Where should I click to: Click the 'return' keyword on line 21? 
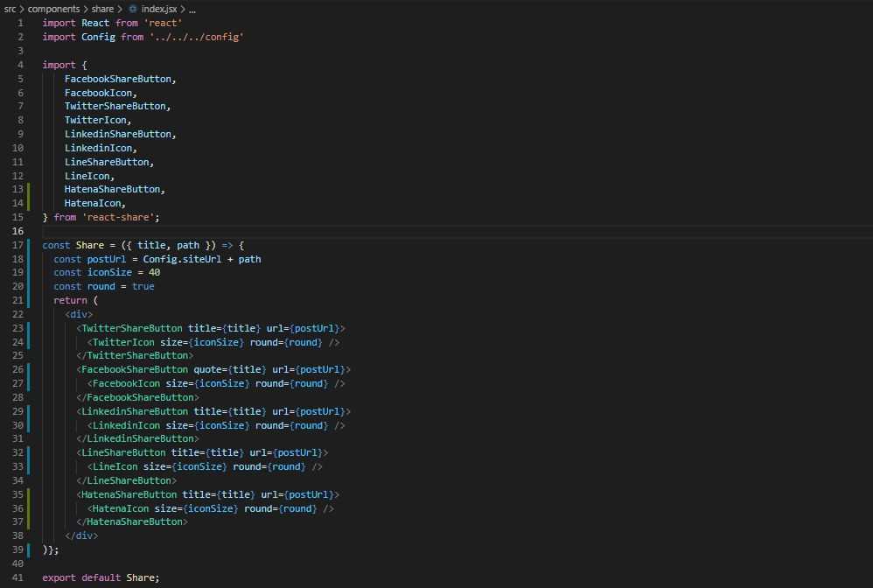pyautogui.click(x=70, y=299)
